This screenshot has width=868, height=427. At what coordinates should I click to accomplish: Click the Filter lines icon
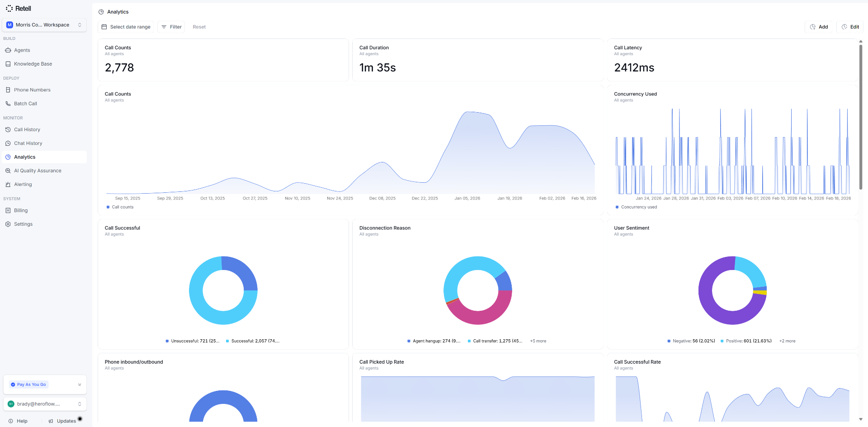pyautogui.click(x=164, y=27)
